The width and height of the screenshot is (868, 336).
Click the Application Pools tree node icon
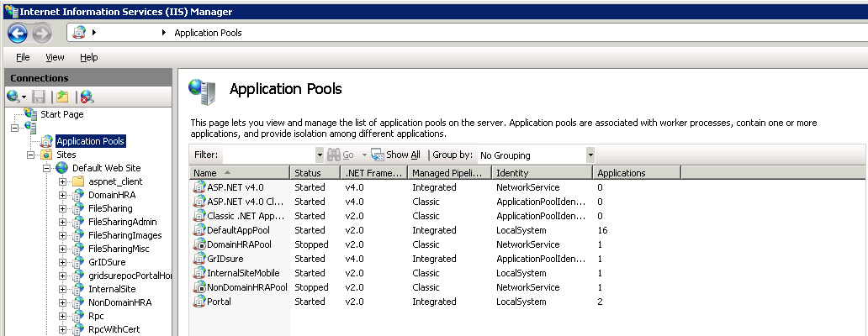click(x=46, y=141)
